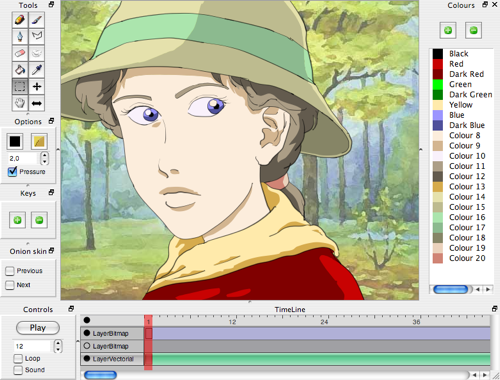Close the Colours panel
The height and width of the screenshot is (380, 500).
[495, 5]
